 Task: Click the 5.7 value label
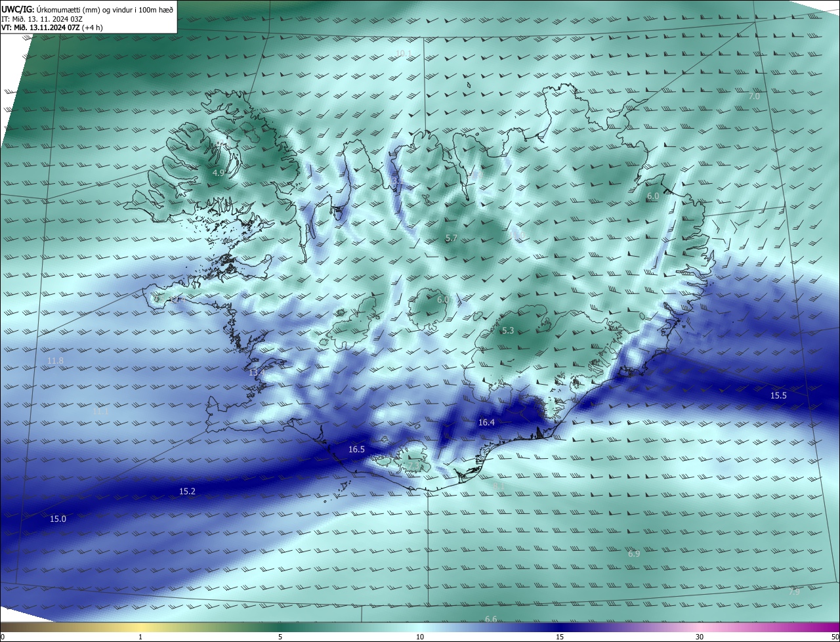(x=451, y=238)
